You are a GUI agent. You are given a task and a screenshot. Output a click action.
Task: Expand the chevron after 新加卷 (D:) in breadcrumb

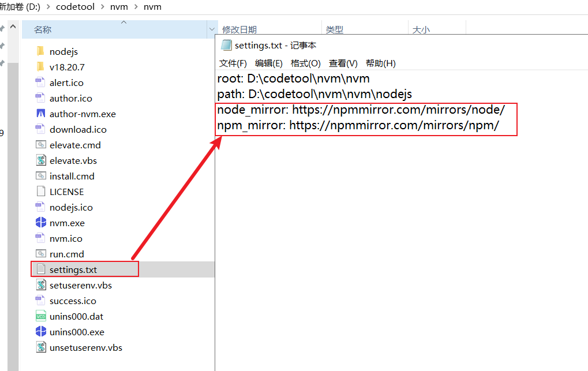[48, 7]
